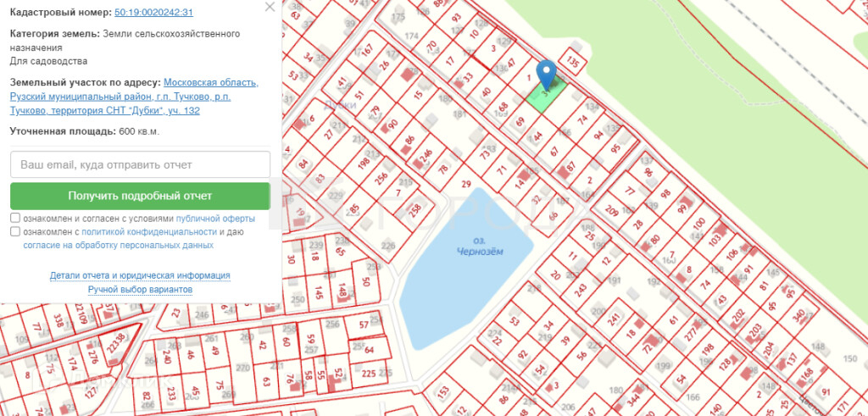Select parcel labeled 198 near 213
Screen dimensions: 868x416
click(364, 163)
